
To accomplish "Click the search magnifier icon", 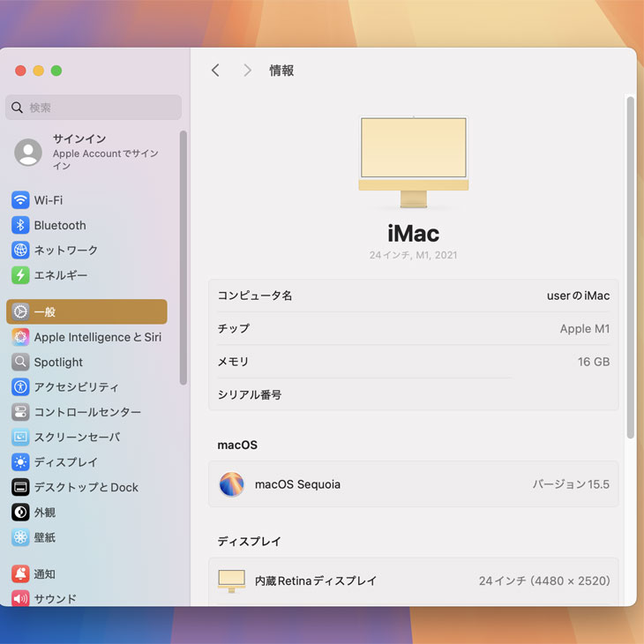I will click(x=17, y=108).
